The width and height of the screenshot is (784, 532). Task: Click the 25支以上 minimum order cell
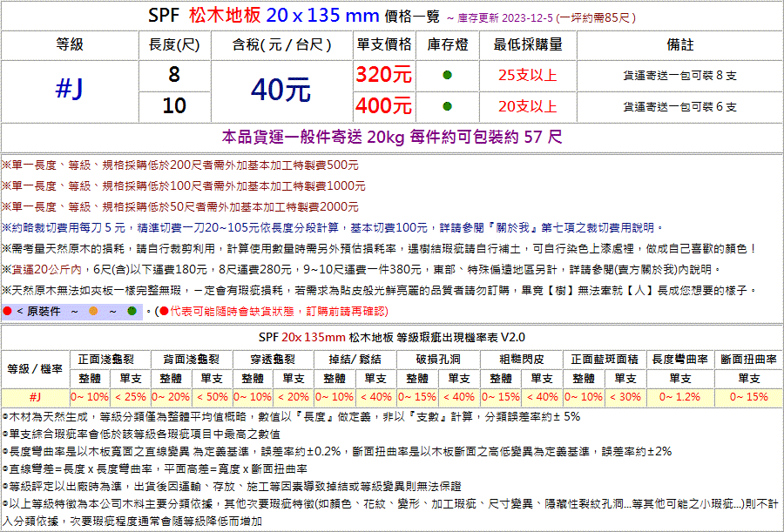(528, 76)
